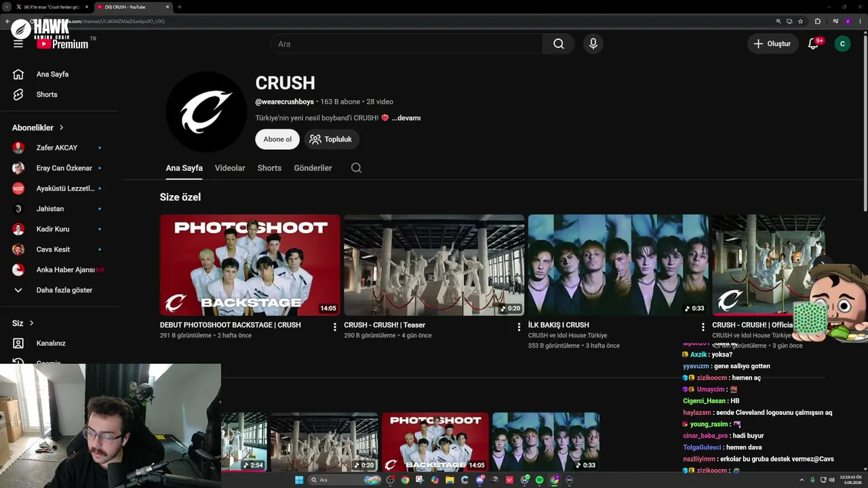Click the magnifier search button beside search box
This screenshot has height=488, width=868.
(x=558, y=44)
